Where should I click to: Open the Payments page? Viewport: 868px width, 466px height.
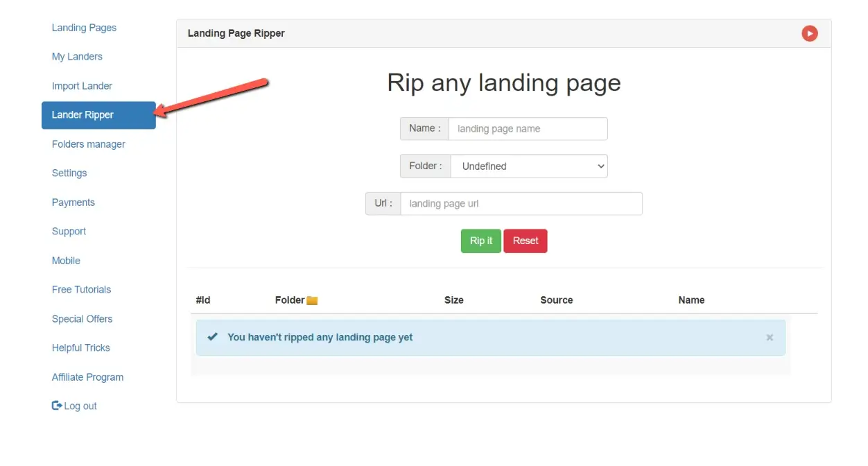click(x=73, y=202)
